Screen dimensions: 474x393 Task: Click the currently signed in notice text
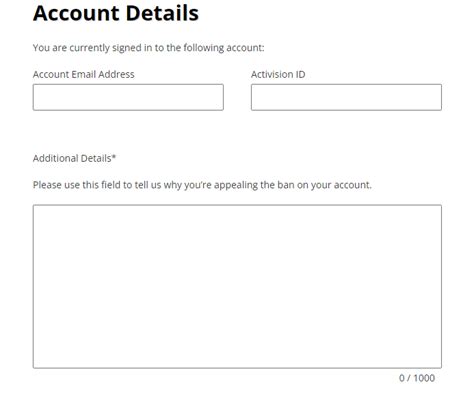coord(148,48)
